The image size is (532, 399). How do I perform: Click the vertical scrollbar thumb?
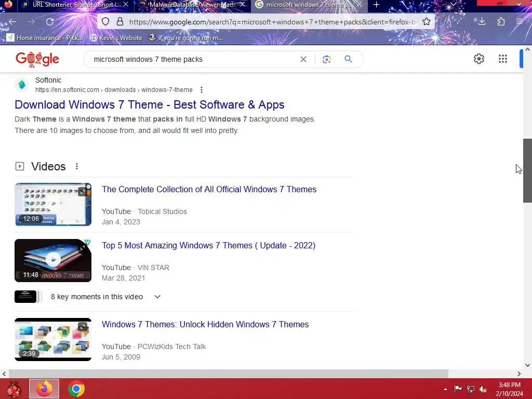(527, 170)
